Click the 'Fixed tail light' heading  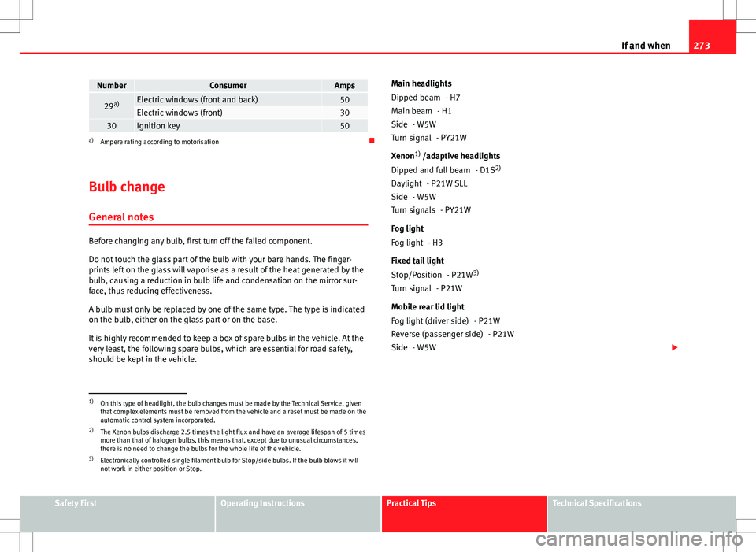coord(417,261)
